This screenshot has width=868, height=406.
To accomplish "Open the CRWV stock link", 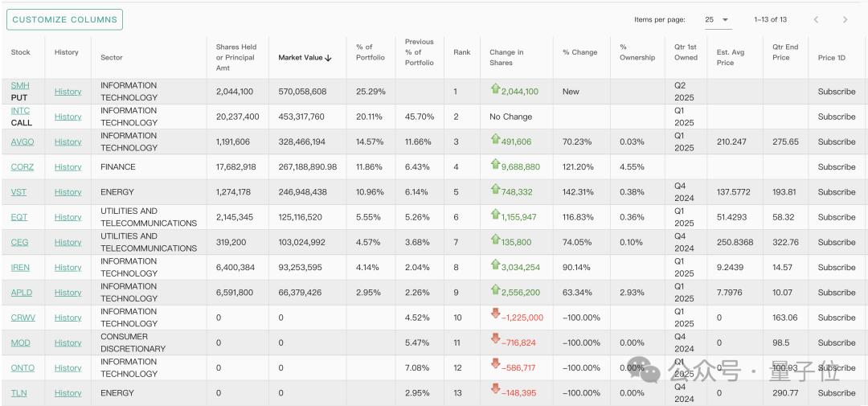I will coord(23,318).
